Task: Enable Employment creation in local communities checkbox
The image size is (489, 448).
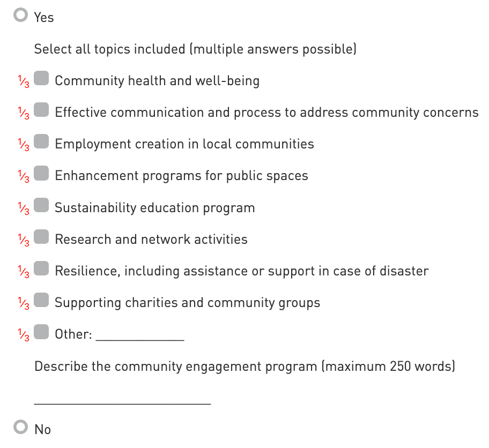Action: tap(42, 142)
